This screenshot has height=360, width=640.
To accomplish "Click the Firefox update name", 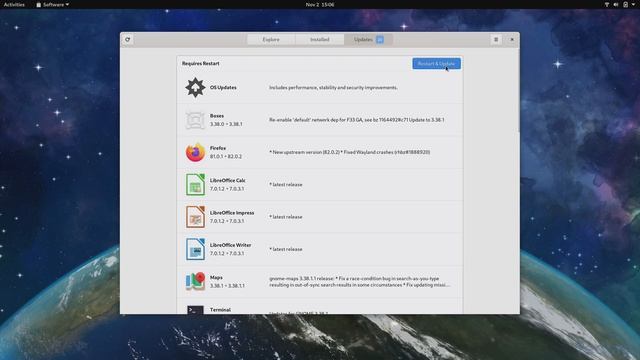I will pyautogui.click(x=218, y=148).
